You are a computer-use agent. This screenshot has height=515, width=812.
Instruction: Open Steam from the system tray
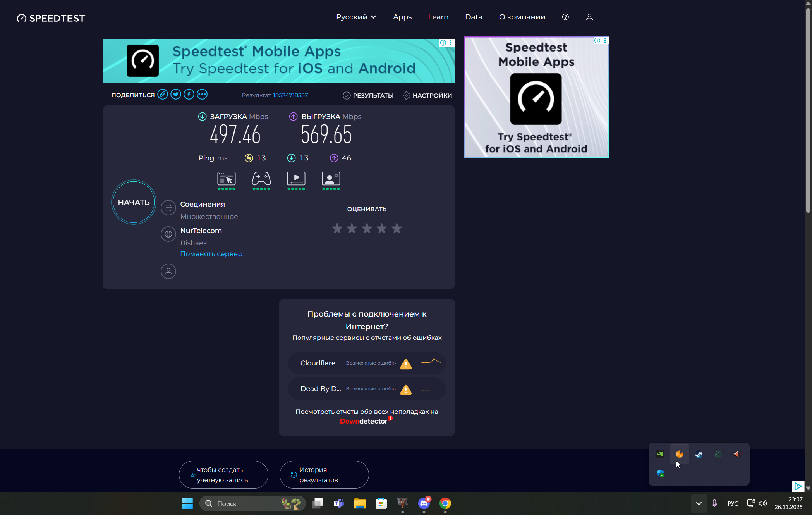(x=699, y=454)
